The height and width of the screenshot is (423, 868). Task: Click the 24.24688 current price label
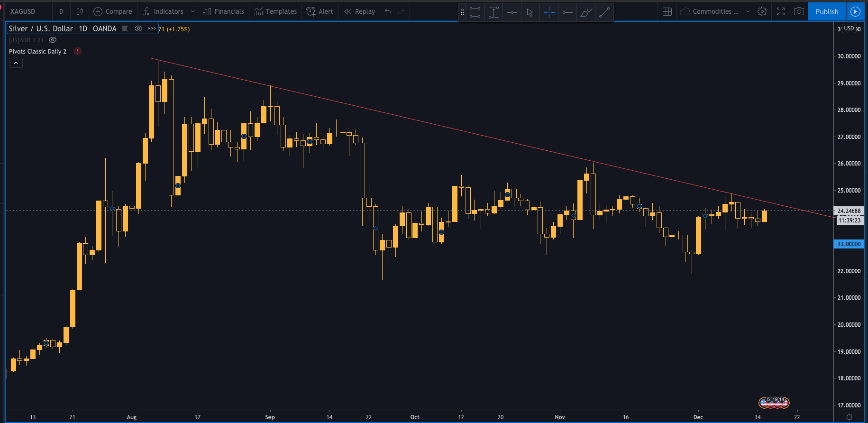pyautogui.click(x=849, y=211)
